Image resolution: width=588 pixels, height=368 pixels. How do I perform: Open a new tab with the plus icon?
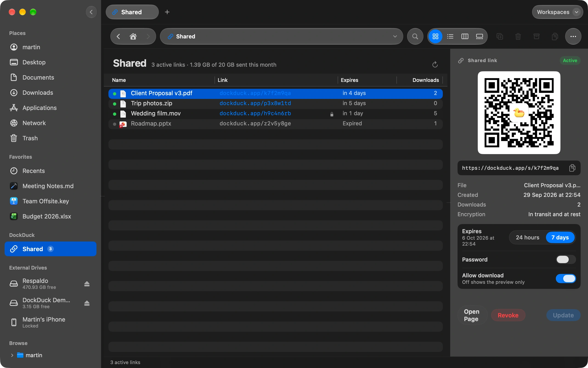tap(167, 12)
